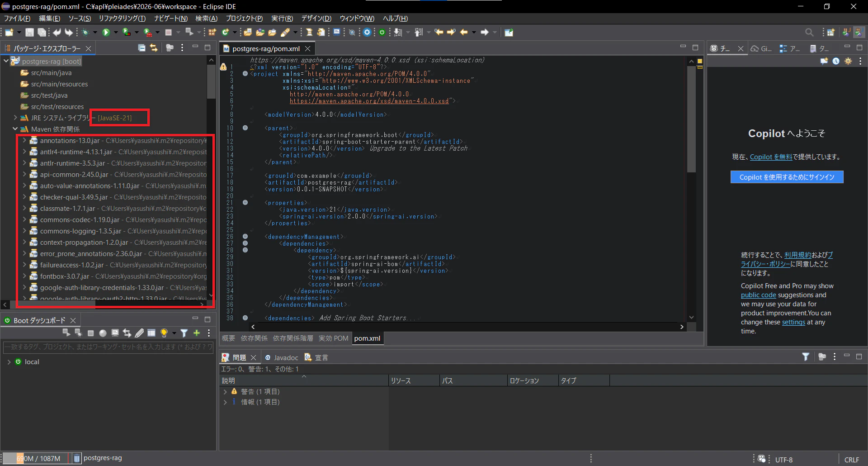Open Copilot chat history clock icon
This screenshot has width=868, height=466.
(836, 61)
